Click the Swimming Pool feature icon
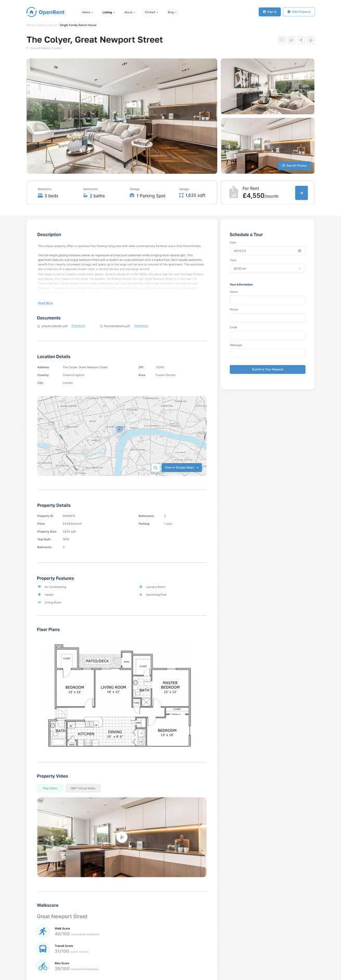341x980 pixels. coord(141,595)
